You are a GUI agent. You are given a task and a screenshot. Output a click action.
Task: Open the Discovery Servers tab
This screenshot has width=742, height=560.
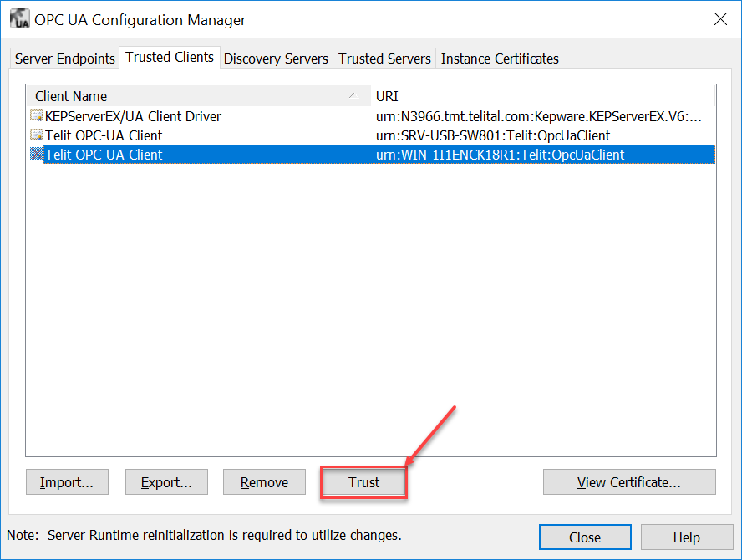pos(276,59)
